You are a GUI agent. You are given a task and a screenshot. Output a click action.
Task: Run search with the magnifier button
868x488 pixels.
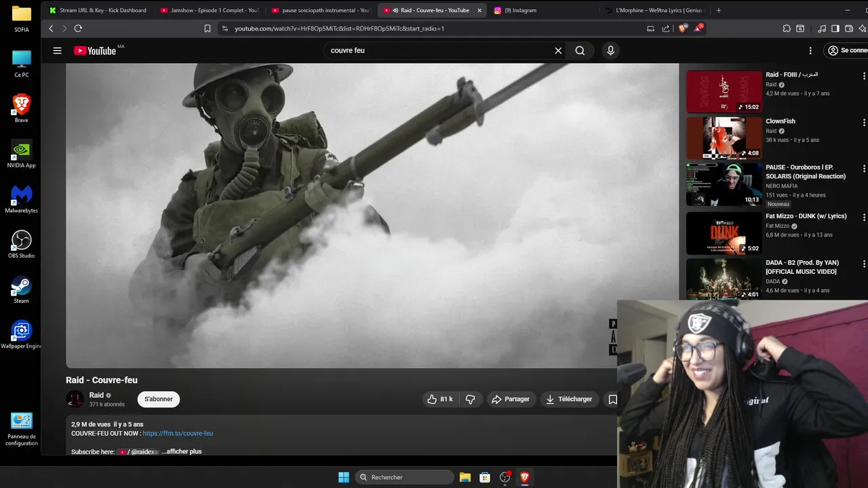coord(580,50)
